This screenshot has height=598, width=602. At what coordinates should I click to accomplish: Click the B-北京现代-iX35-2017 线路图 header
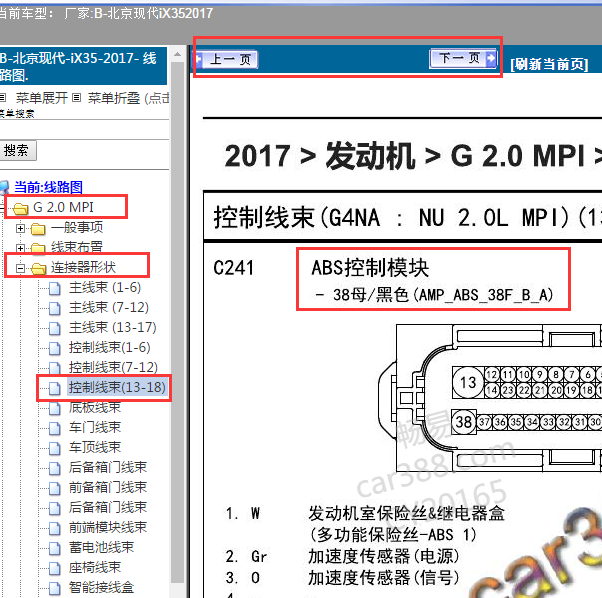pos(83,66)
